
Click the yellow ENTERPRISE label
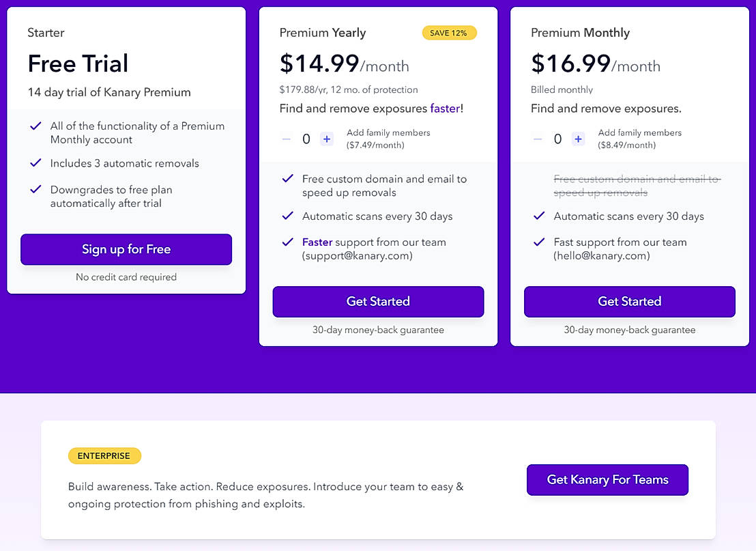pos(104,456)
